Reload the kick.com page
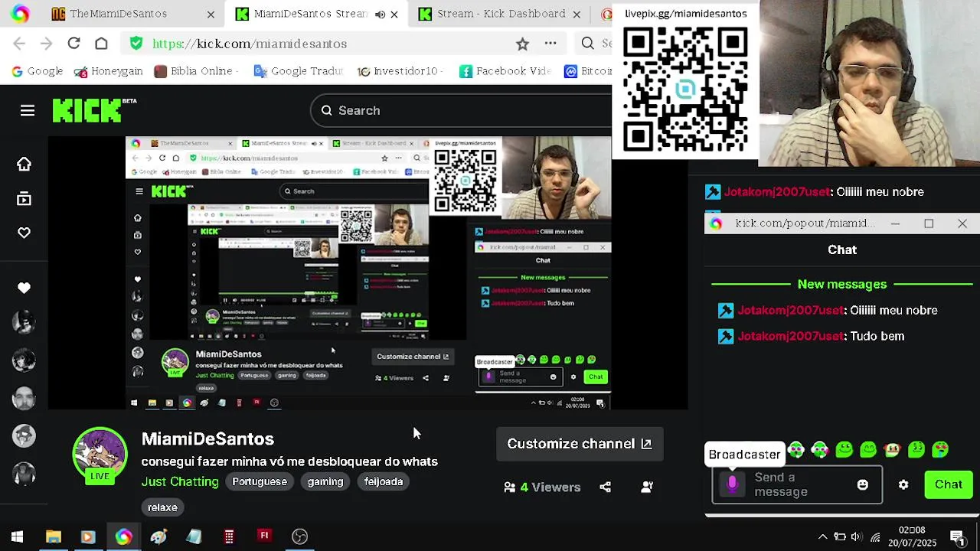980x551 pixels. click(73, 44)
